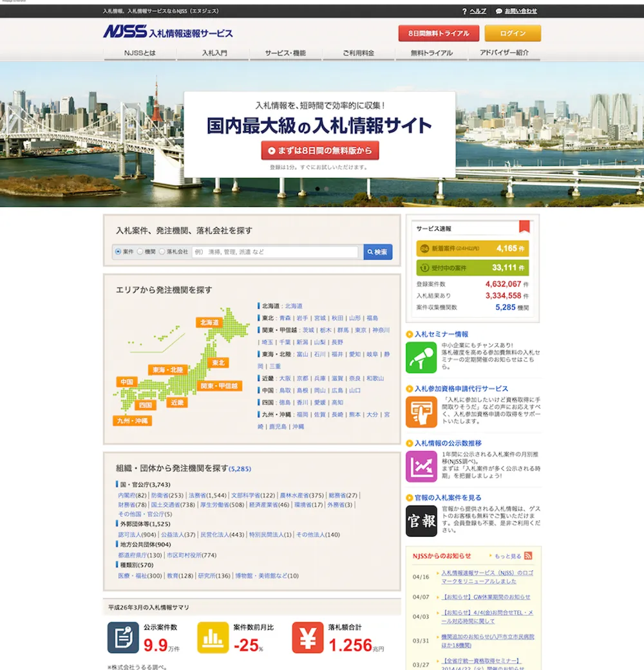Screen dimensions: 644x670
Task: Click the keyword search input field
Action: [x=274, y=252]
